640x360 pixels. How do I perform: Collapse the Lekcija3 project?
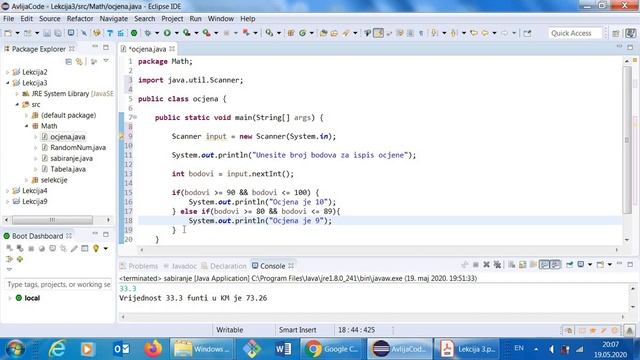[7, 83]
